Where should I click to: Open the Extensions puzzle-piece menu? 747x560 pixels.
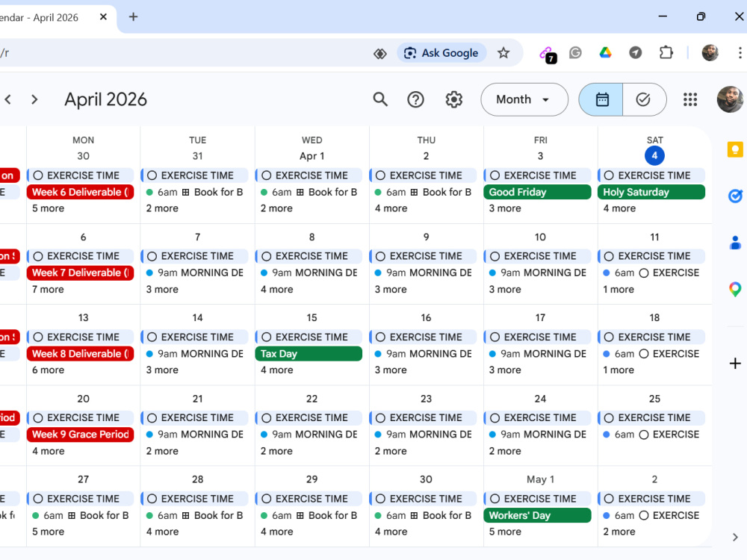[666, 53]
